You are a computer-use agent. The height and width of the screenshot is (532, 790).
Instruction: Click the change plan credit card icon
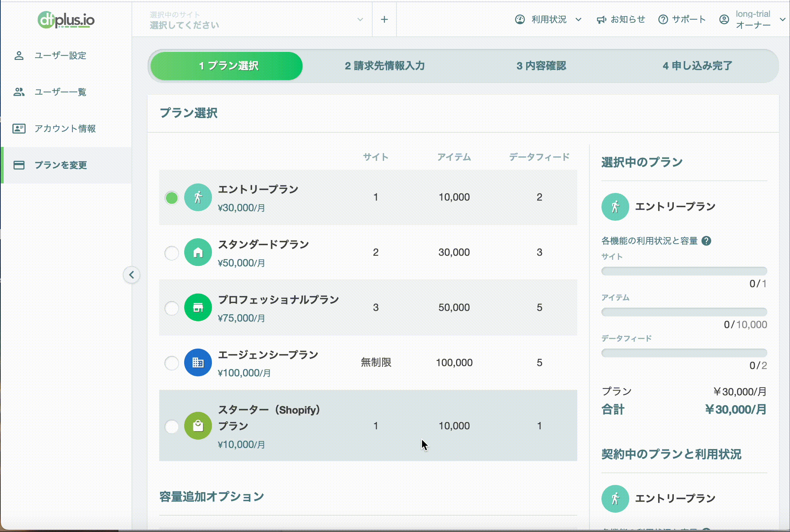19,165
